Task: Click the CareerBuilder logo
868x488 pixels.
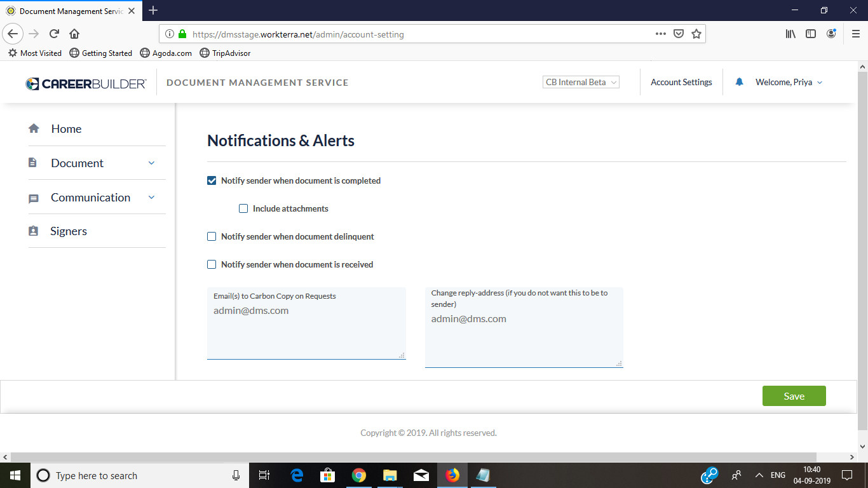Action: pos(86,82)
